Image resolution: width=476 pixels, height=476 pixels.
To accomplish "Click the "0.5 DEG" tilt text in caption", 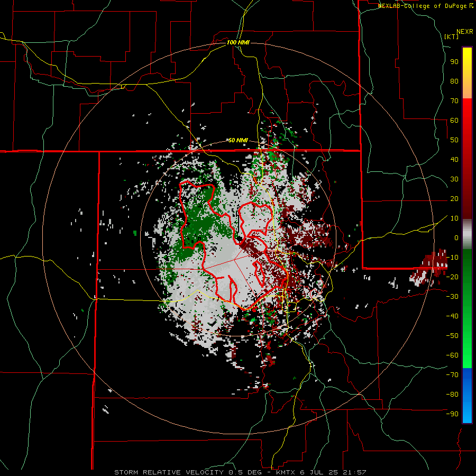I will (244, 472).
